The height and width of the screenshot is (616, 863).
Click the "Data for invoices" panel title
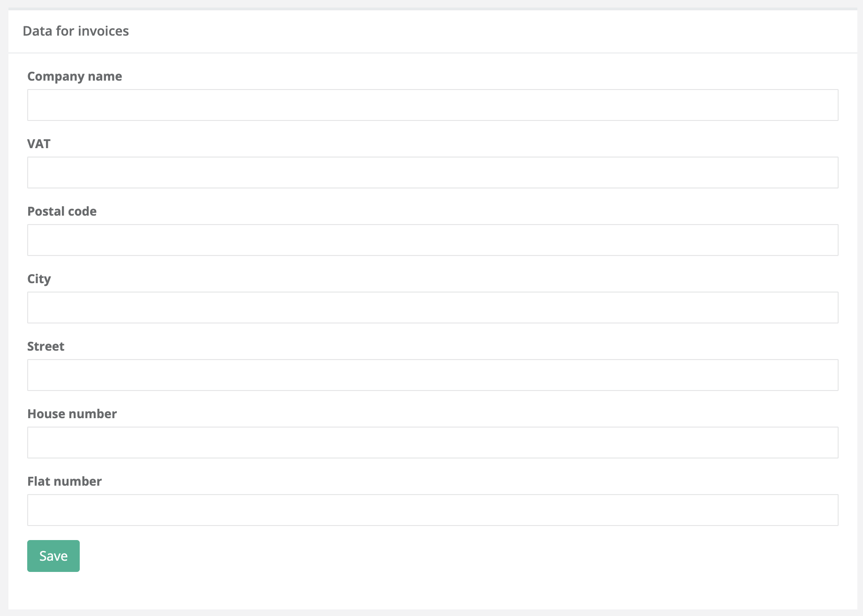(x=76, y=31)
